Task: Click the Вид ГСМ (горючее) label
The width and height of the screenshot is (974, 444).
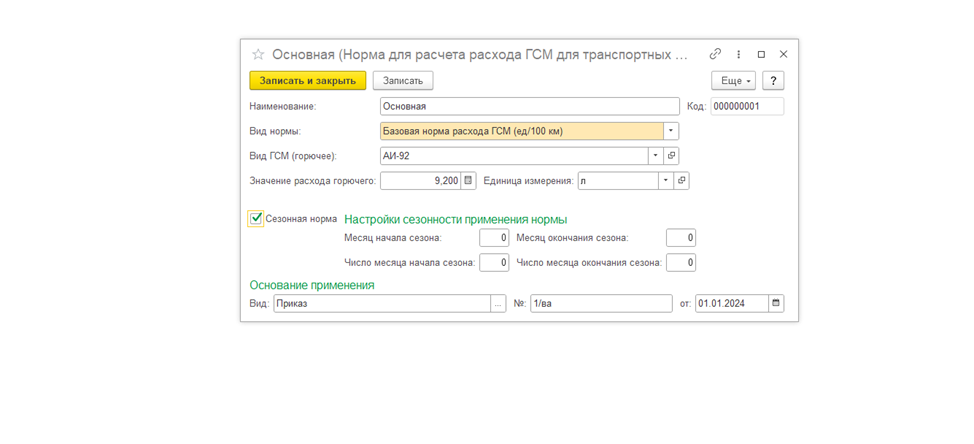Action: (293, 156)
